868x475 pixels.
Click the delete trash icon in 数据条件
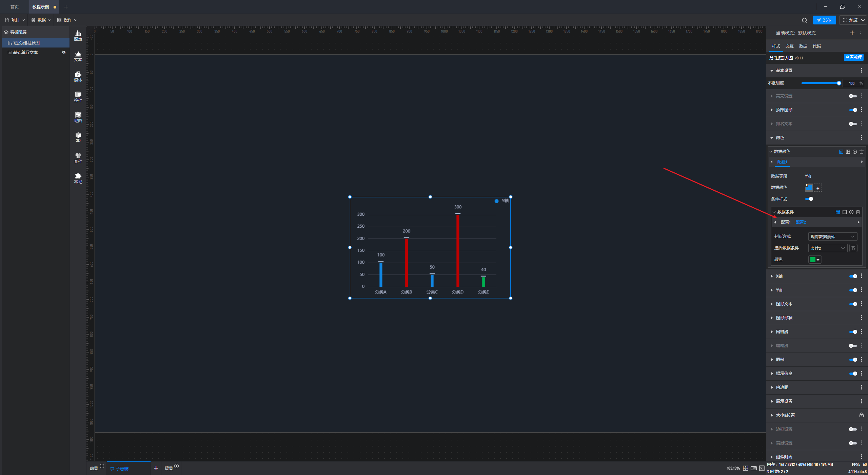(858, 212)
